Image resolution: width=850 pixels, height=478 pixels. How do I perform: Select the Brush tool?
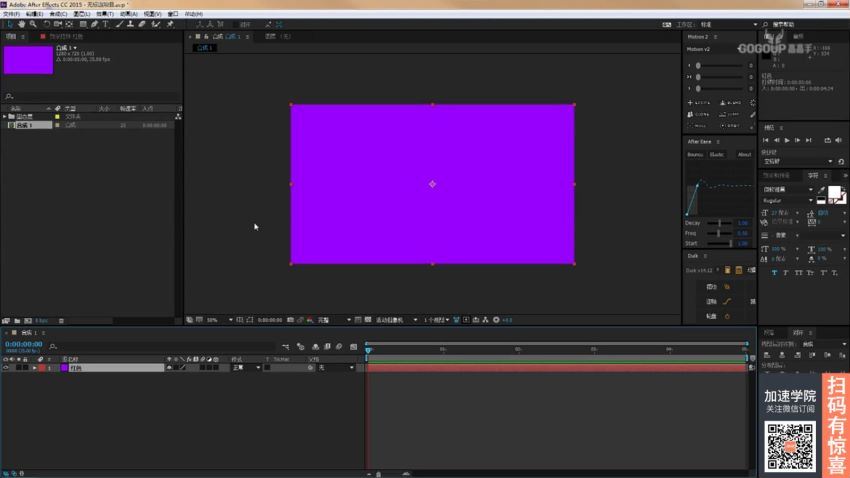click(119, 24)
